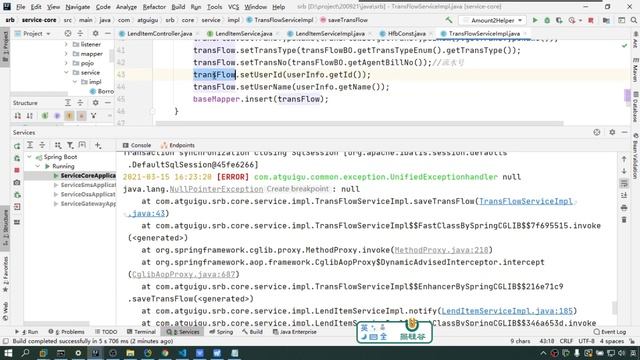Open CglibAopProxy.java:687 link

coord(183,274)
